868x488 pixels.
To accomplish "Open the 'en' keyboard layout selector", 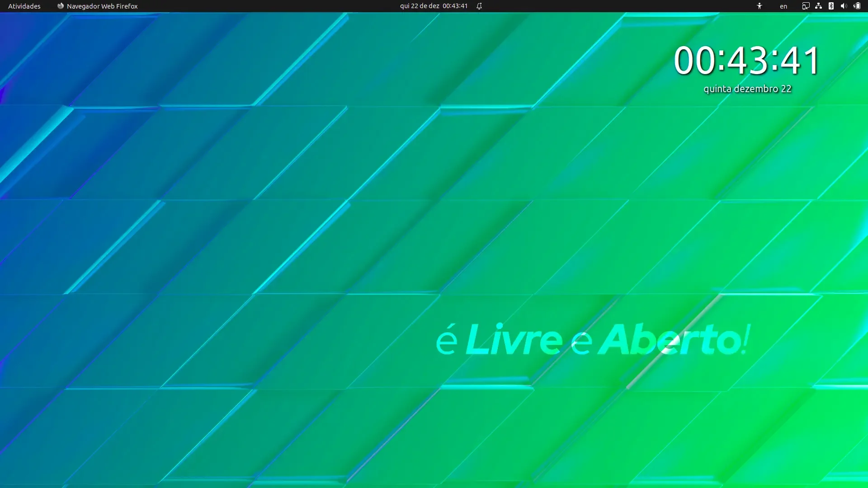I will (x=783, y=6).
